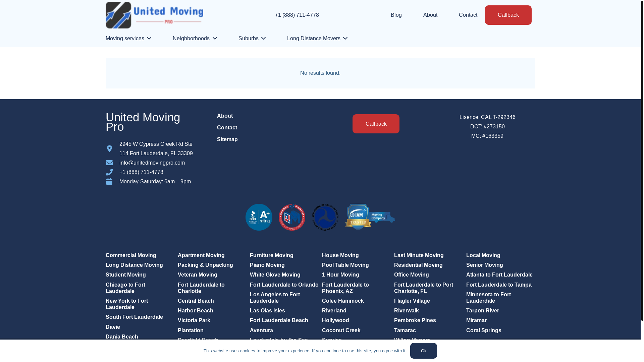The image size is (644, 362).
Task: Click the BBB A+ rating badge
Action: 259,217
